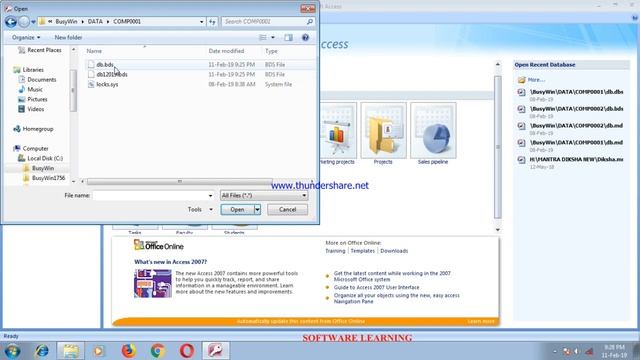This screenshot has height=360, width=640.
Task: Select BusyWin1756 folder in navigation tree
Action: pyautogui.click(x=48, y=178)
